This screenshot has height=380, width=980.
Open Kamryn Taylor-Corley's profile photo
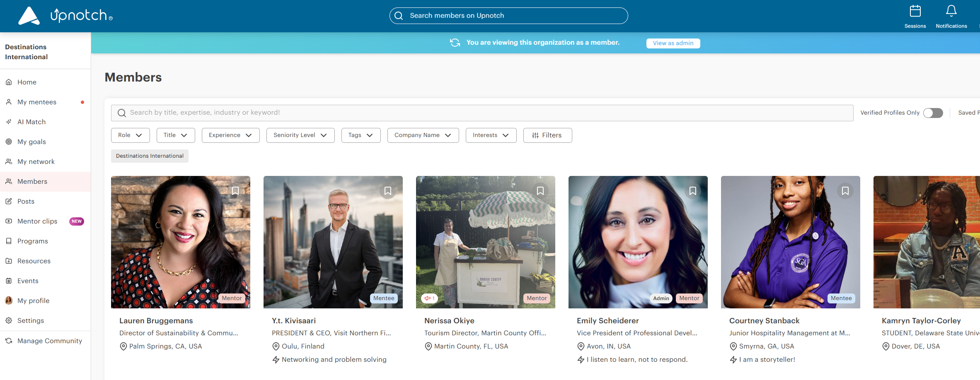927,242
